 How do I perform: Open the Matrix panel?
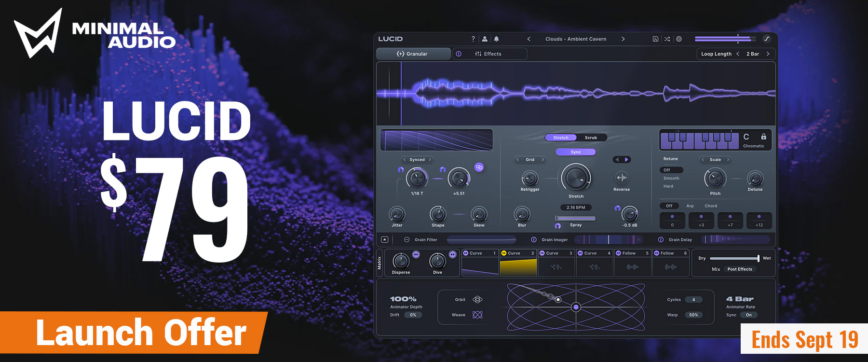point(380,263)
